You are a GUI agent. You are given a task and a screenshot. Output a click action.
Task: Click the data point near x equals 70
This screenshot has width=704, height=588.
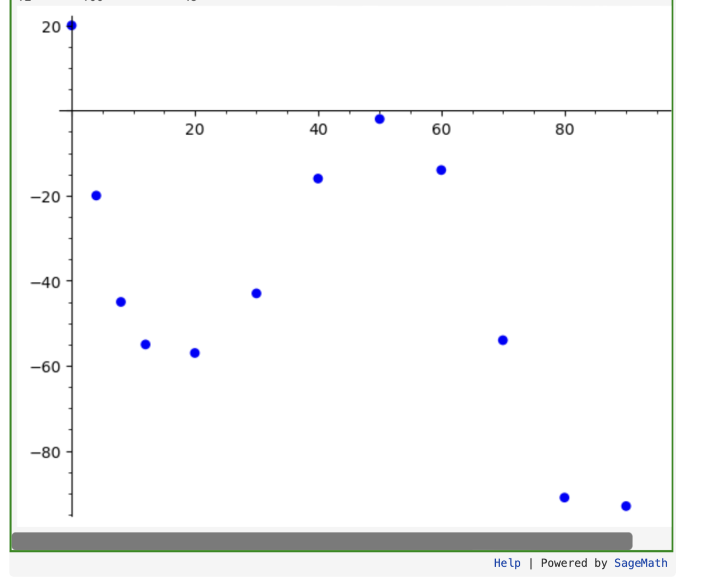pos(502,339)
